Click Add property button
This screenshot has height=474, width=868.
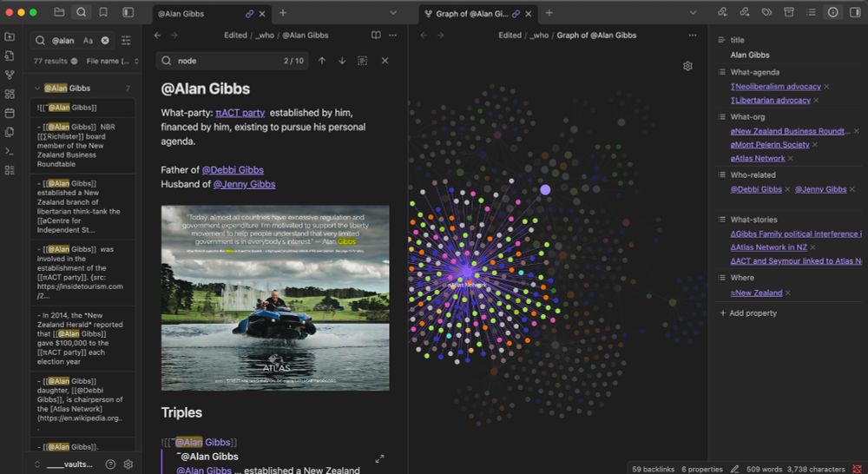point(748,313)
